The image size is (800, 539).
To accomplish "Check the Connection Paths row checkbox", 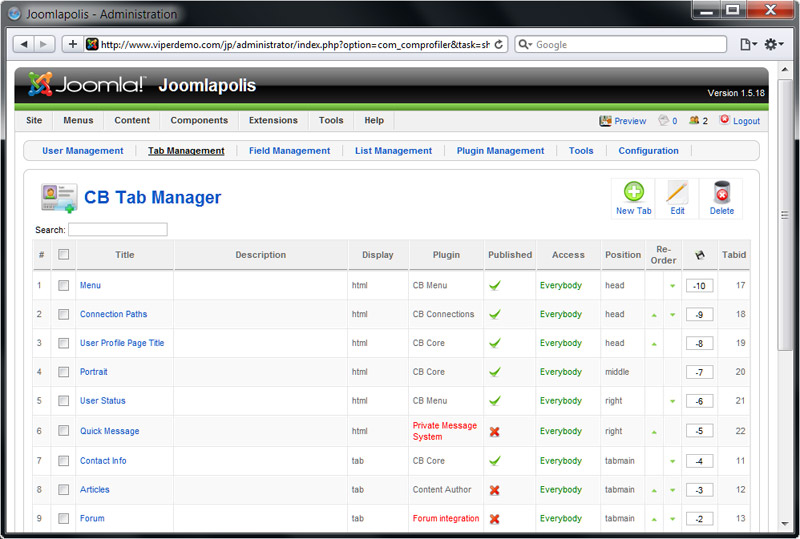I will tap(63, 314).
